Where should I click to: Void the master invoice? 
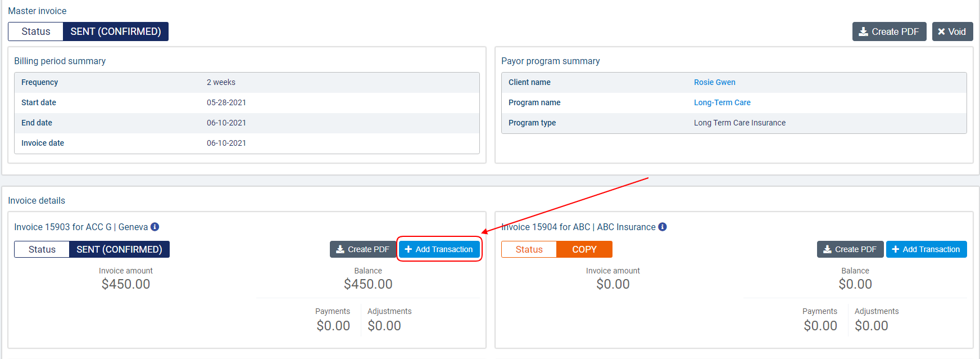tap(952, 32)
